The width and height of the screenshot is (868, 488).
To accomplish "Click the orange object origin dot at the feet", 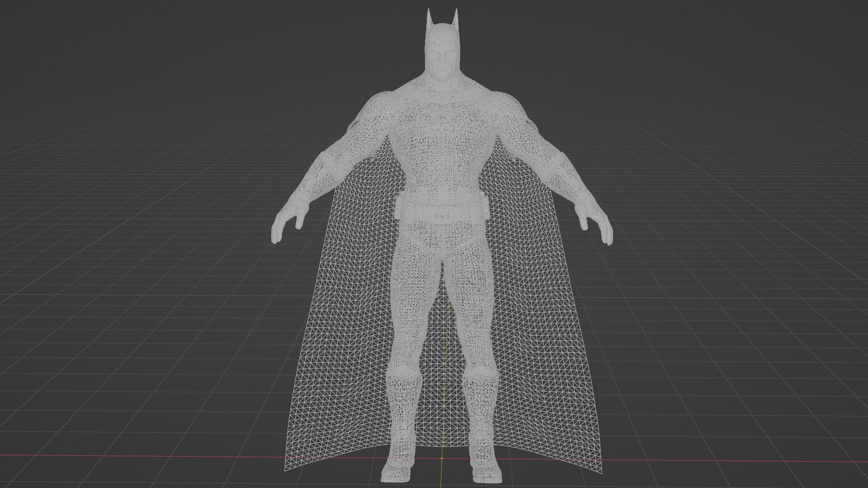I will click(442, 458).
